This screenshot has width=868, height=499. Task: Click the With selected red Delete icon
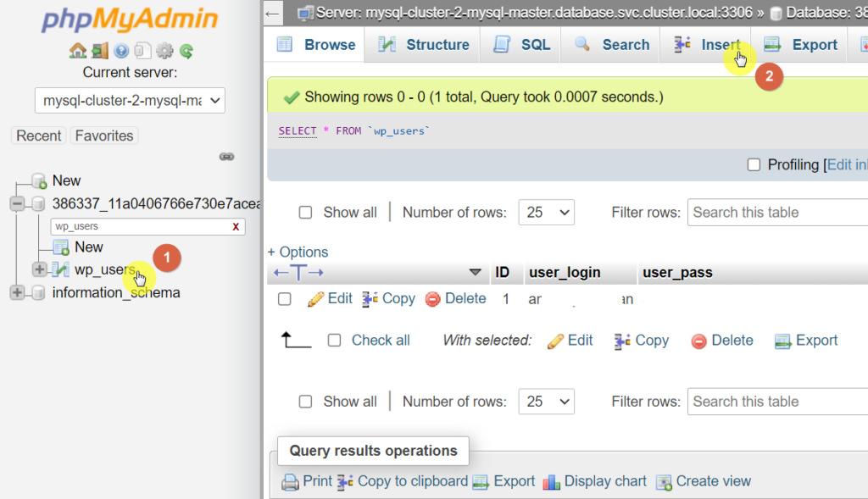pos(698,341)
